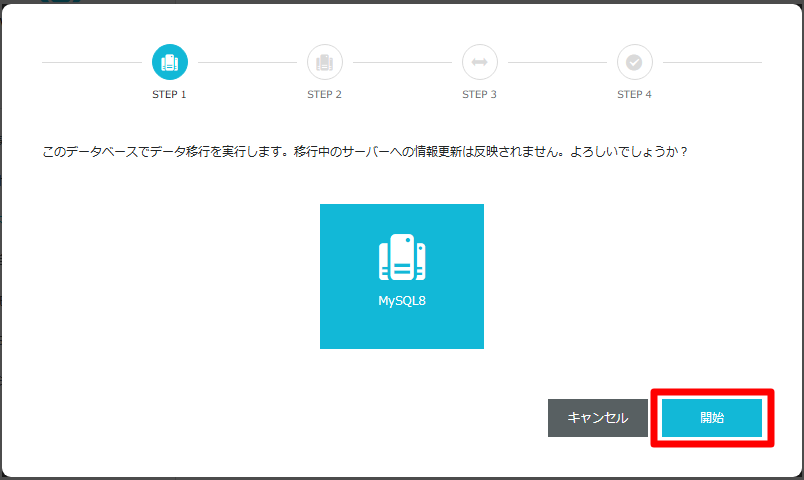Click the 開始 (Start) button
Viewport: 804px width, 480px height.
[712, 418]
